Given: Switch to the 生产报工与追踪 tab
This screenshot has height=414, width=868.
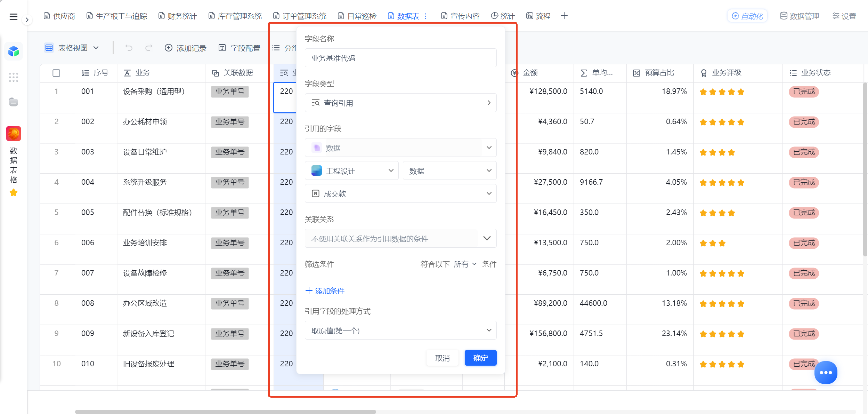Looking at the screenshot, I should [x=117, y=16].
